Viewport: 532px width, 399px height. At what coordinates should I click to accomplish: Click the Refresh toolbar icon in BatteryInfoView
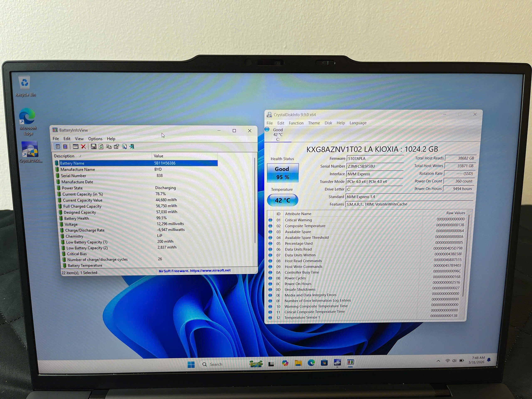pyautogui.click(x=101, y=147)
